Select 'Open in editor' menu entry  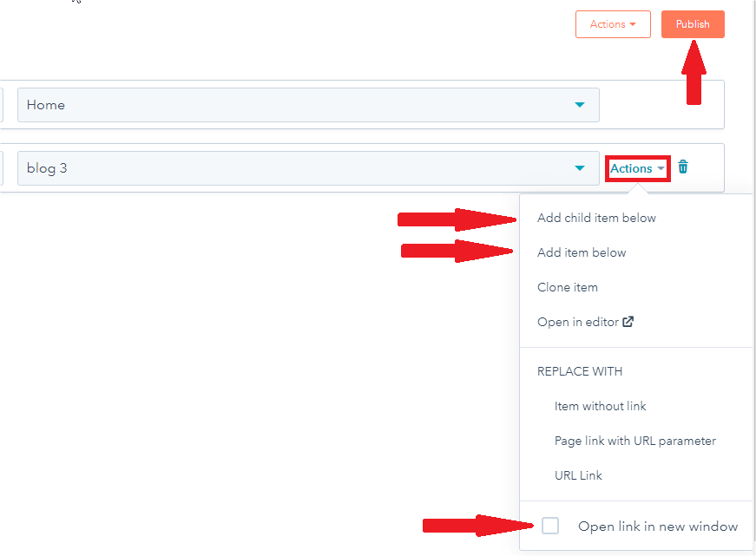click(577, 322)
